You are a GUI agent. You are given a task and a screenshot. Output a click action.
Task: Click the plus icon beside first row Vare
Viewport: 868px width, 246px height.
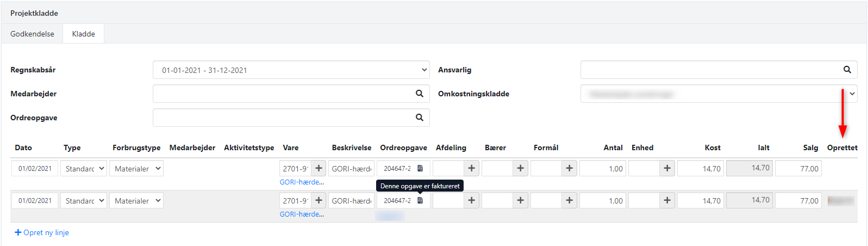[x=319, y=169]
